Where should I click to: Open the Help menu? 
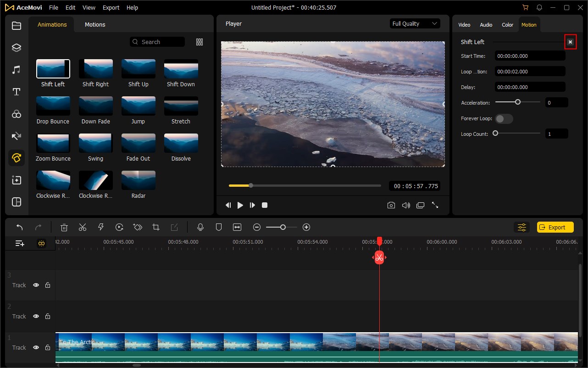132,8
